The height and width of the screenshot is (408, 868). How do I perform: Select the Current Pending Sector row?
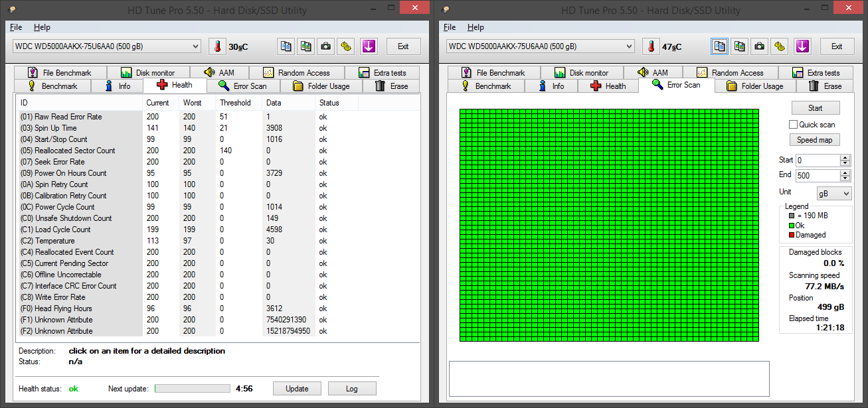coord(217,263)
